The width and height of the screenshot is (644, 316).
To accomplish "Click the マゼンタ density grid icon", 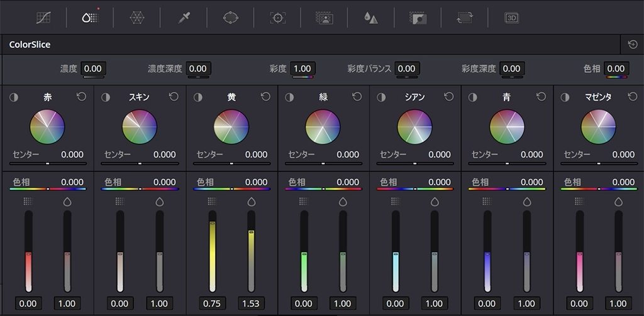I will click(579, 201).
